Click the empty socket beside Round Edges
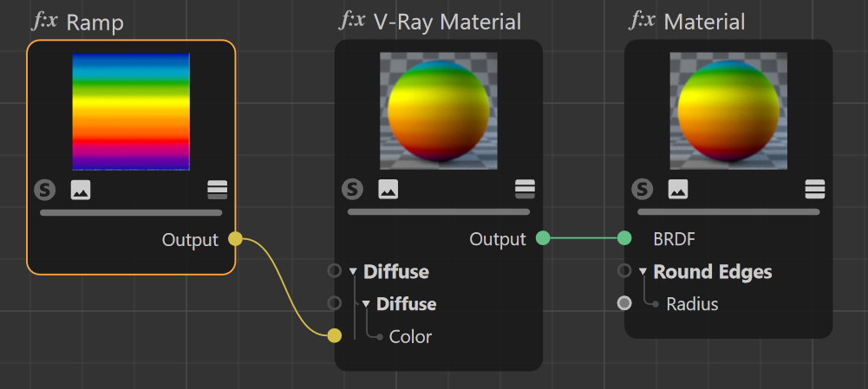The width and height of the screenshot is (868, 389). pos(624,270)
